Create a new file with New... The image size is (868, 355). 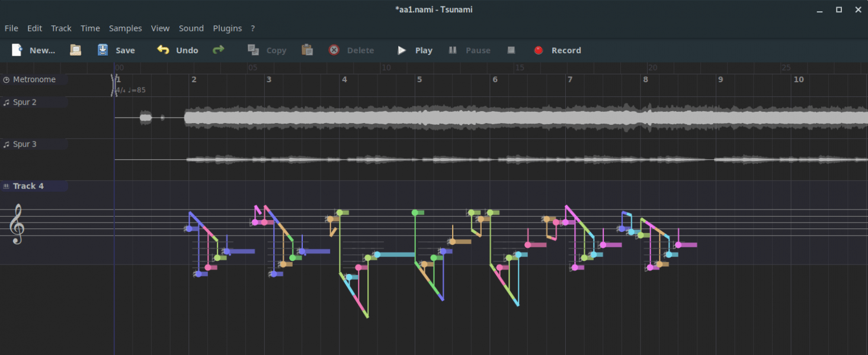pyautogui.click(x=33, y=50)
